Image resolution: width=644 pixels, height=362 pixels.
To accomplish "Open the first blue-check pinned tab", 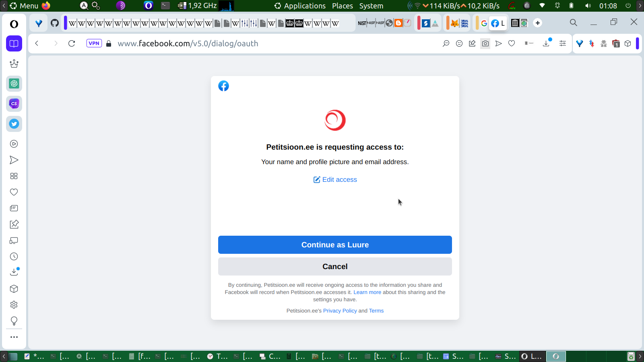I will [x=39, y=23].
